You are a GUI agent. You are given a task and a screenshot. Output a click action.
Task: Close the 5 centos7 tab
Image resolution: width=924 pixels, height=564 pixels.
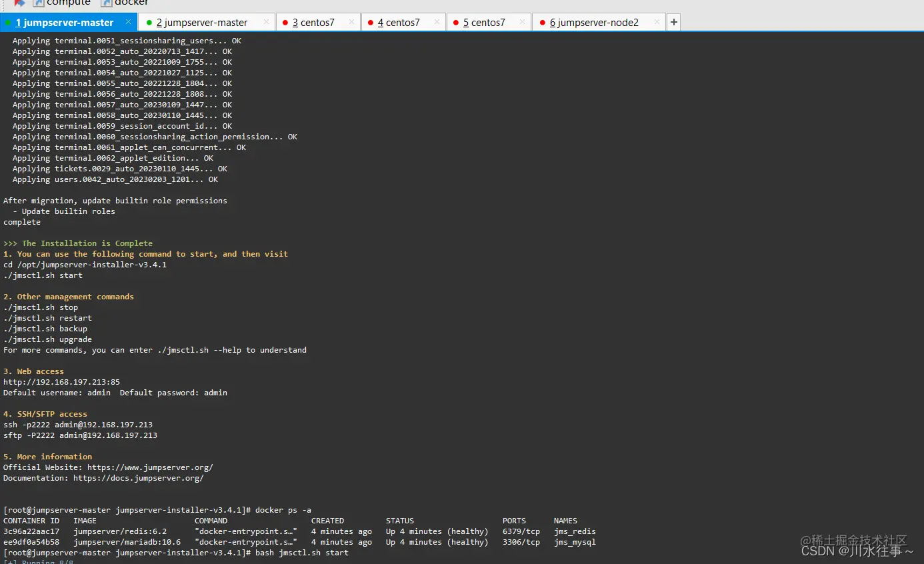tap(522, 22)
